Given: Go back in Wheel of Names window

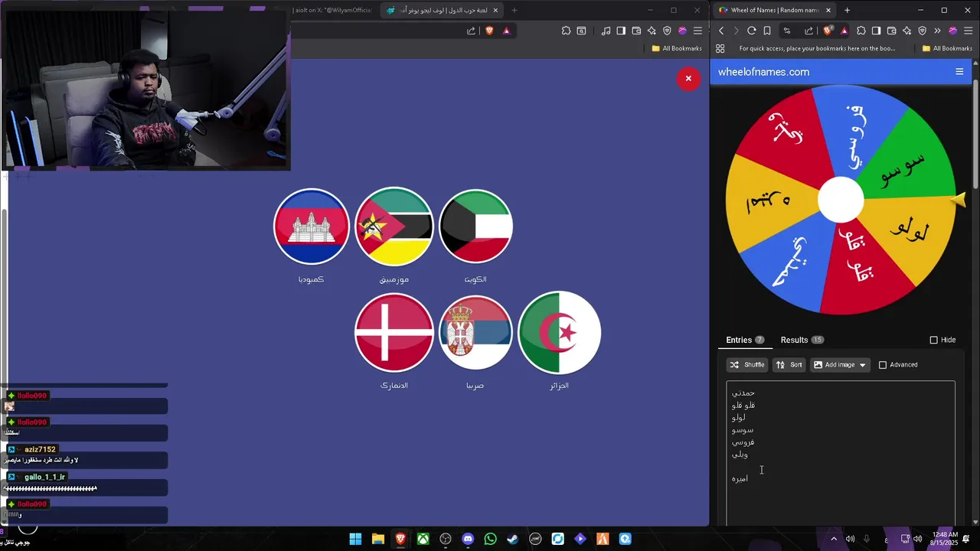Looking at the screenshot, I should (x=721, y=31).
